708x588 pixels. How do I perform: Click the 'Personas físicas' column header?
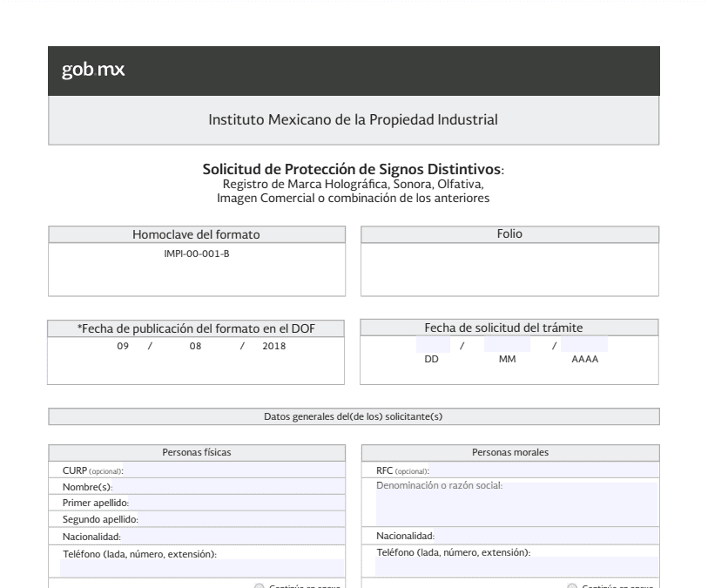pyautogui.click(x=197, y=452)
